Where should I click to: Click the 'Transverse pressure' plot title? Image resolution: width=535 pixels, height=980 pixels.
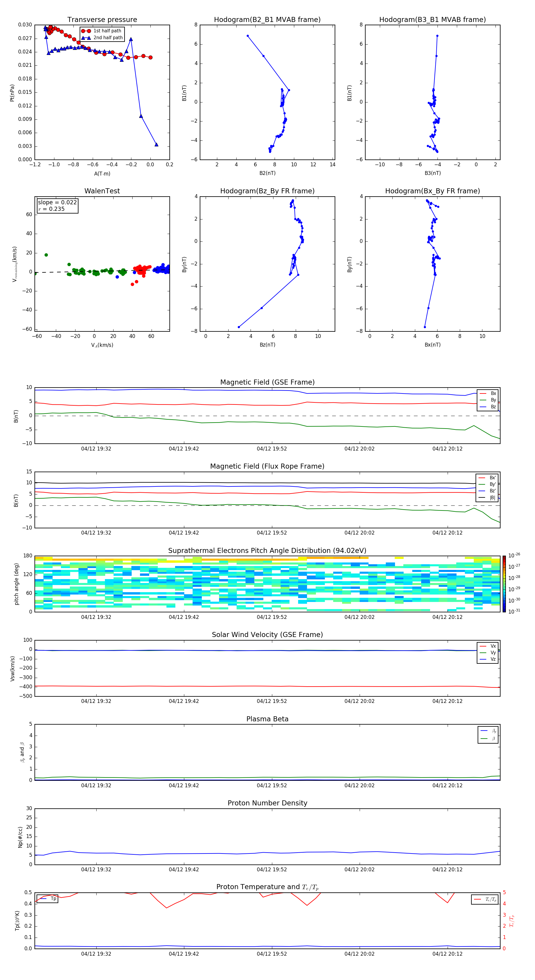[102, 20]
